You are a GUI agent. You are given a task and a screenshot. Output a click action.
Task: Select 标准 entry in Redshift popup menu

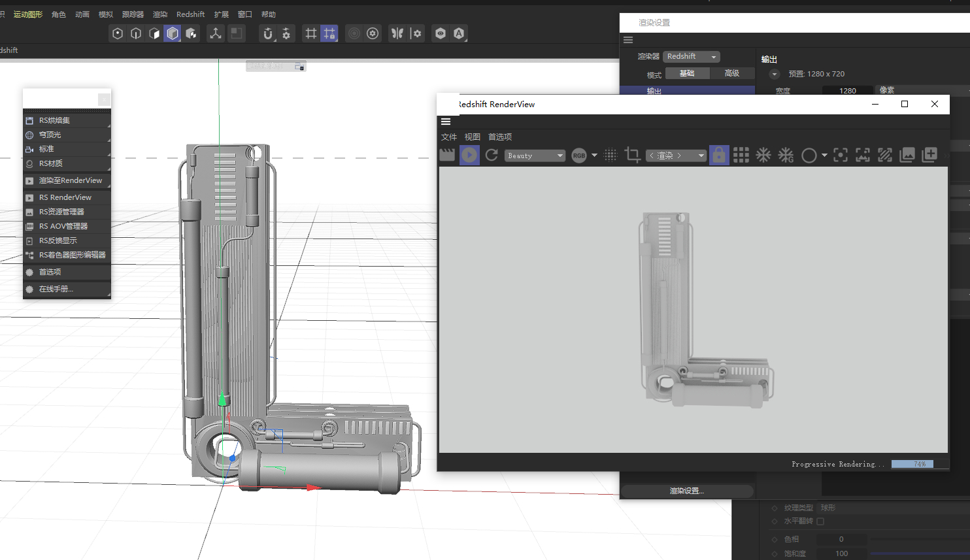point(67,149)
